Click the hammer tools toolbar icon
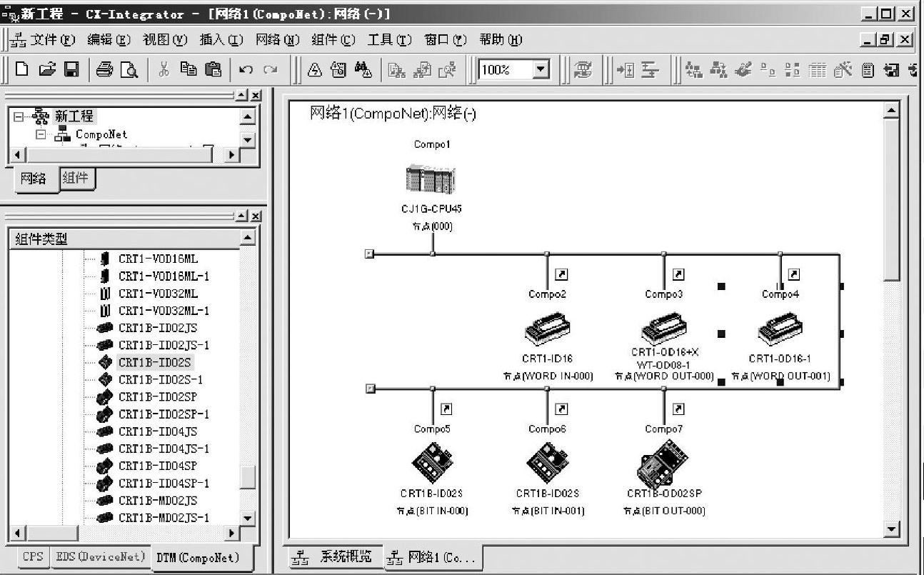Image resolution: width=924 pixels, height=575 pixels. coord(843,69)
